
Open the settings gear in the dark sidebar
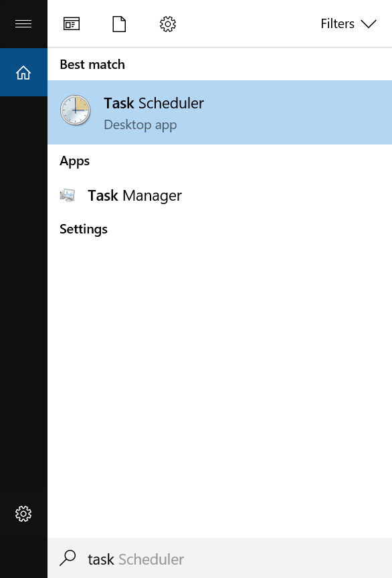(x=23, y=514)
